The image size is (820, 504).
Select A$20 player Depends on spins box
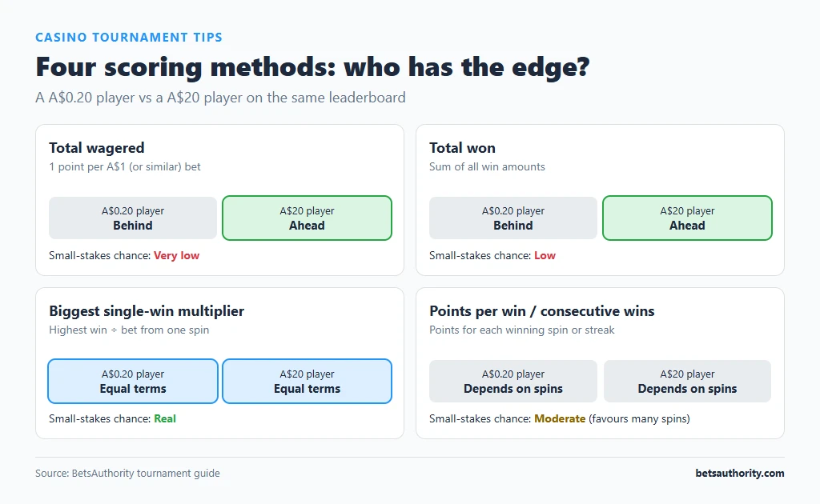[x=687, y=382]
